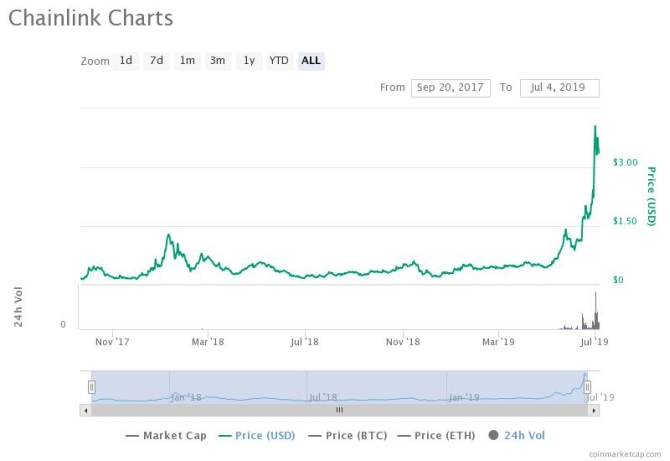The width and height of the screenshot is (670, 461).
Task: Edit the To date field
Action: point(559,88)
